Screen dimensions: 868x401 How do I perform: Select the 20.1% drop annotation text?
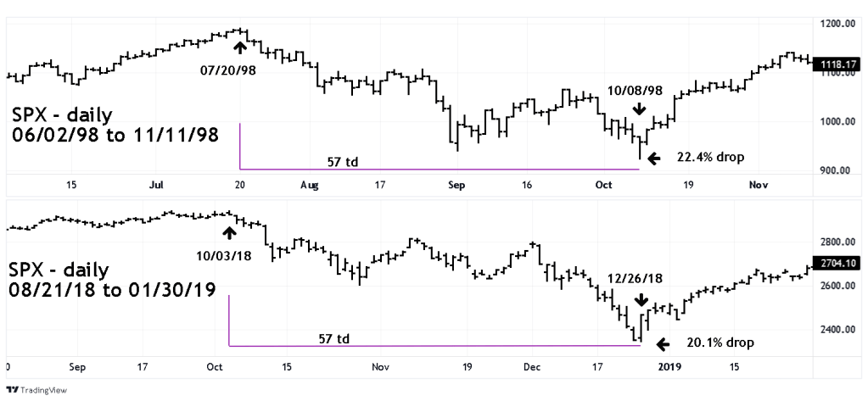[x=716, y=343]
